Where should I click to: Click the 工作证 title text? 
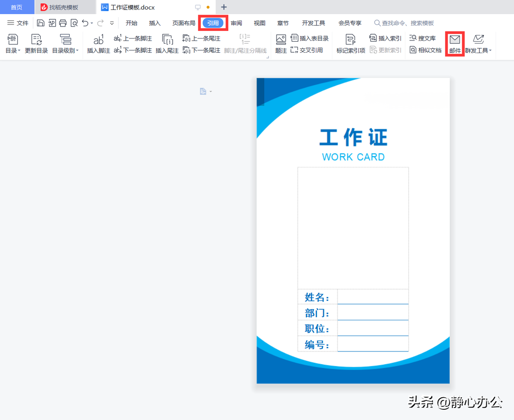[x=353, y=138]
